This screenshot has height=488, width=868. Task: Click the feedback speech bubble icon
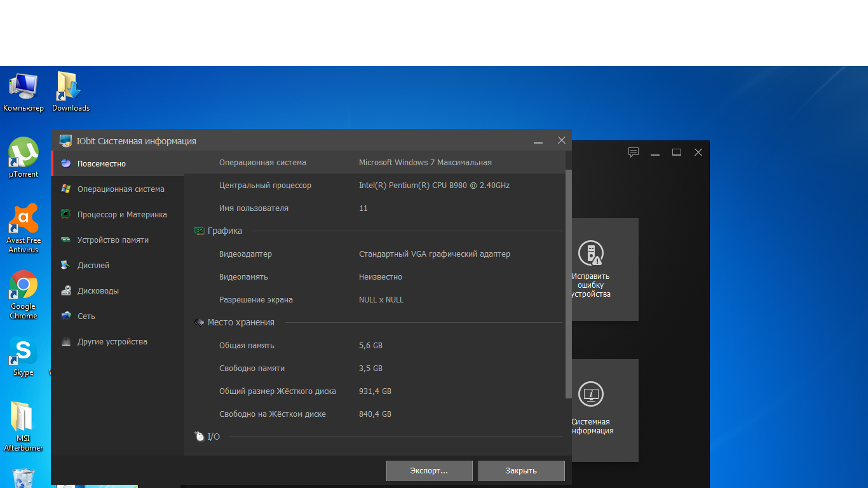[633, 152]
